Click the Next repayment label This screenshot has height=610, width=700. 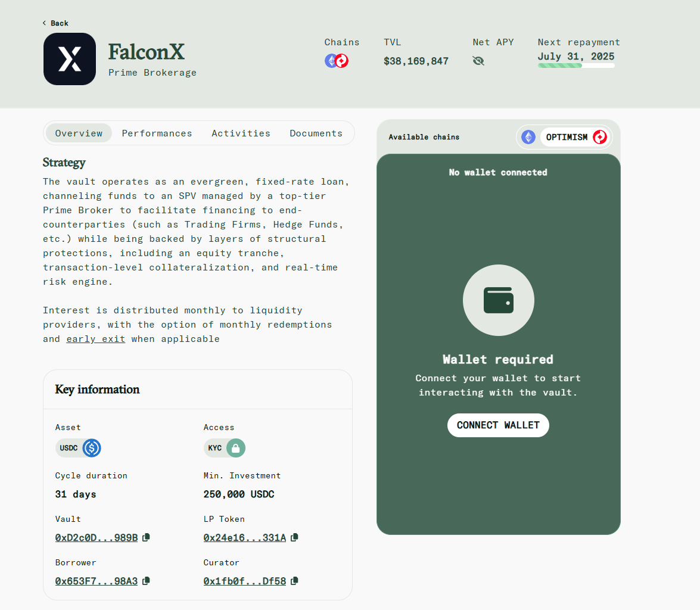[578, 42]
